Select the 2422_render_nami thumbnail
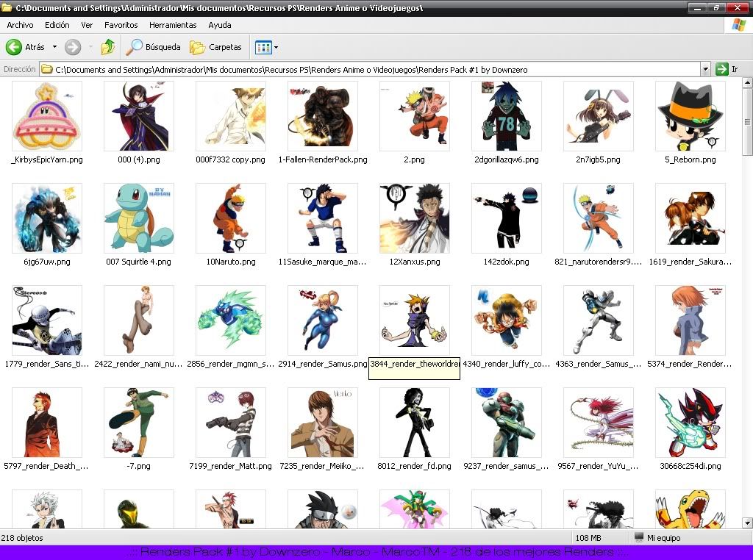753x560 pixels. (139, 320)
